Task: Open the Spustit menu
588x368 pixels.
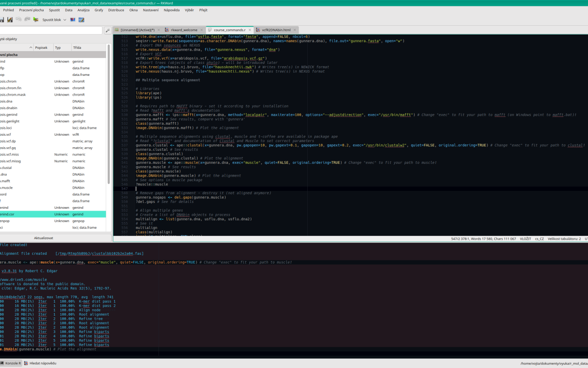Action: point(54,10)
